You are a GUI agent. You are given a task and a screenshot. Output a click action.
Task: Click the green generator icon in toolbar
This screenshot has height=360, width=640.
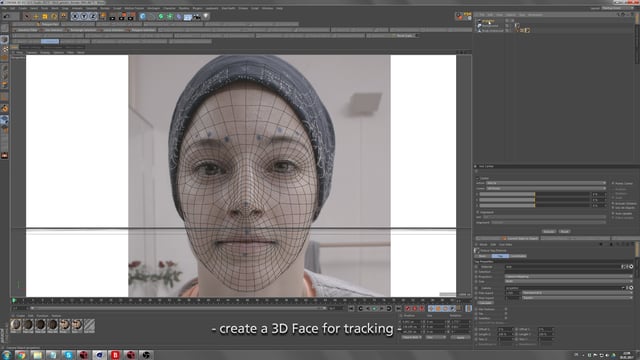(161, 16)
